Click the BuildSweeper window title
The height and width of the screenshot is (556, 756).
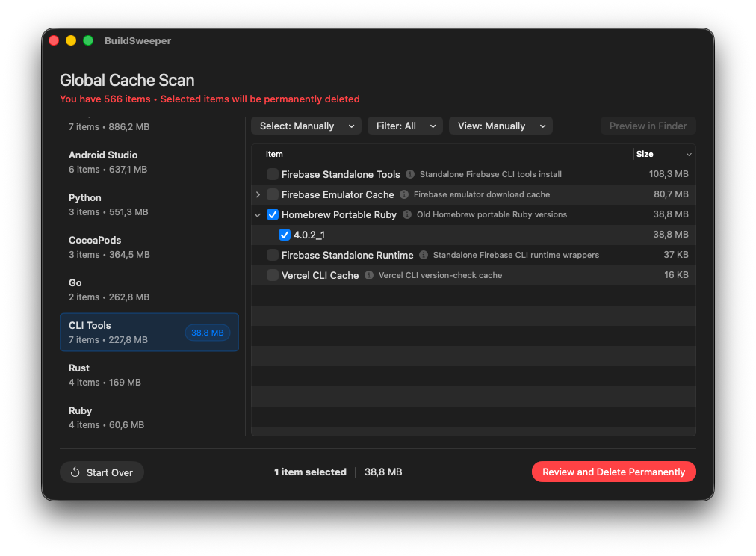138,40
